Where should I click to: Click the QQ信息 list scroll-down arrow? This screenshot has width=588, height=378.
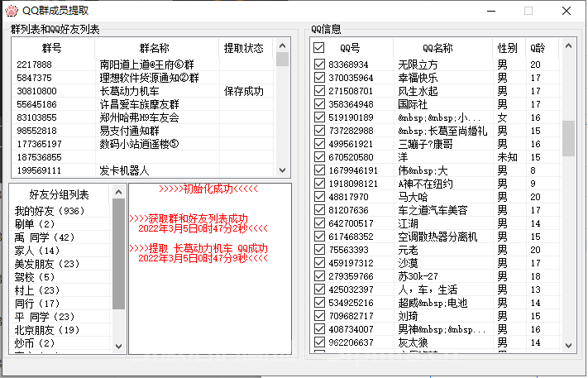coord(568,346)
